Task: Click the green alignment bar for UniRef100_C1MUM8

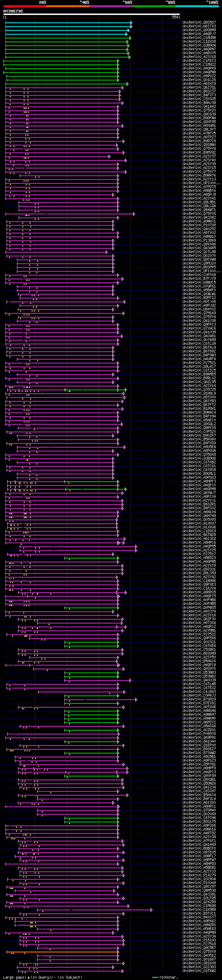Action: pos(68,38)
